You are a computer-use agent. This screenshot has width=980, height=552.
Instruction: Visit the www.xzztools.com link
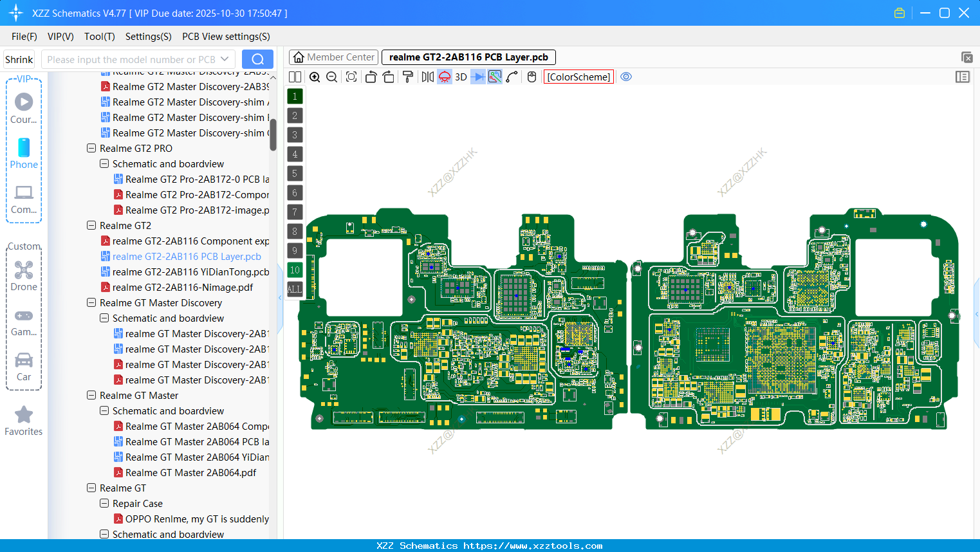tap(533, 546)
